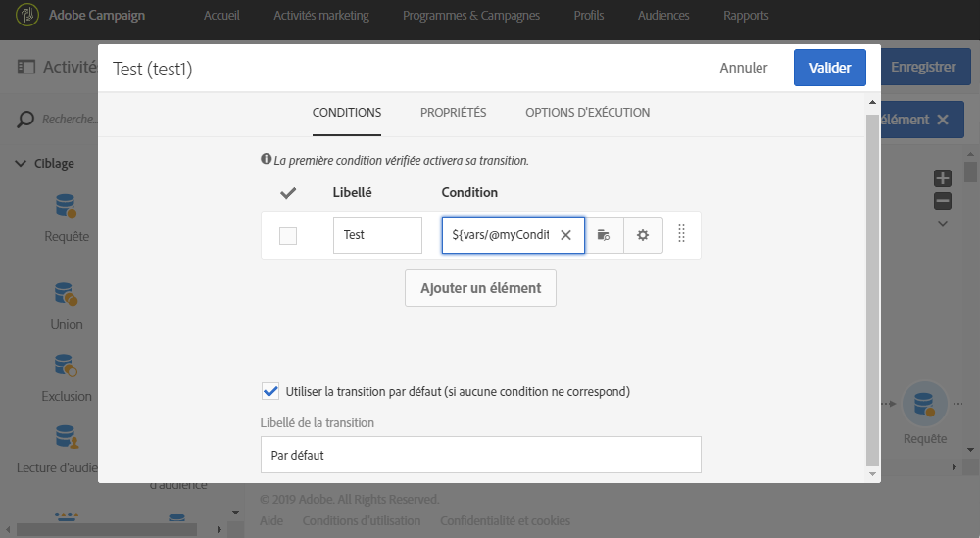Click the zoom in plus icon
The height and width of the screenshot is (538, 980).
[943, 178]
